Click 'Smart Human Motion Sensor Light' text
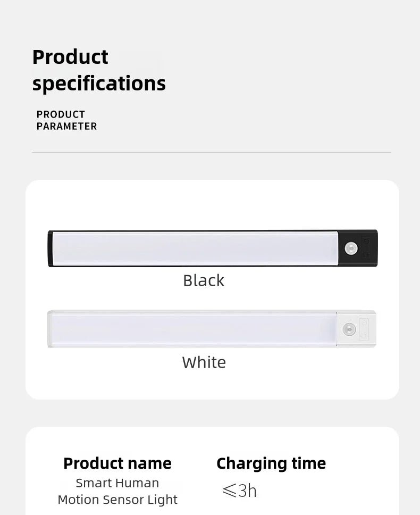This screenshot has width=420, height=515. 117,492
